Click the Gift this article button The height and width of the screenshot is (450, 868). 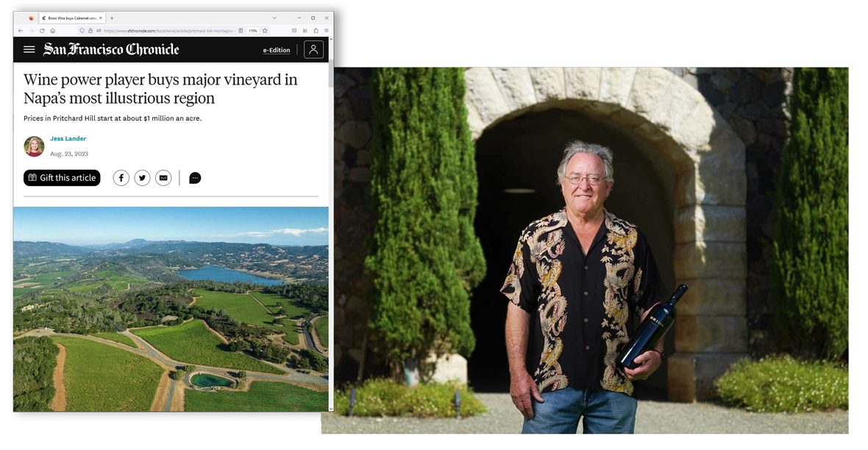tap(62, 178)
